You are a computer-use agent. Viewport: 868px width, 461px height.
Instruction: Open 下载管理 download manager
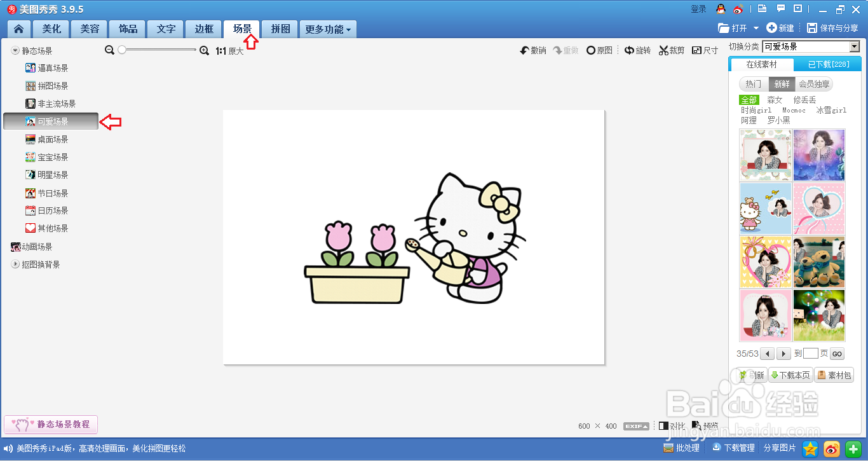coord(733,448)
